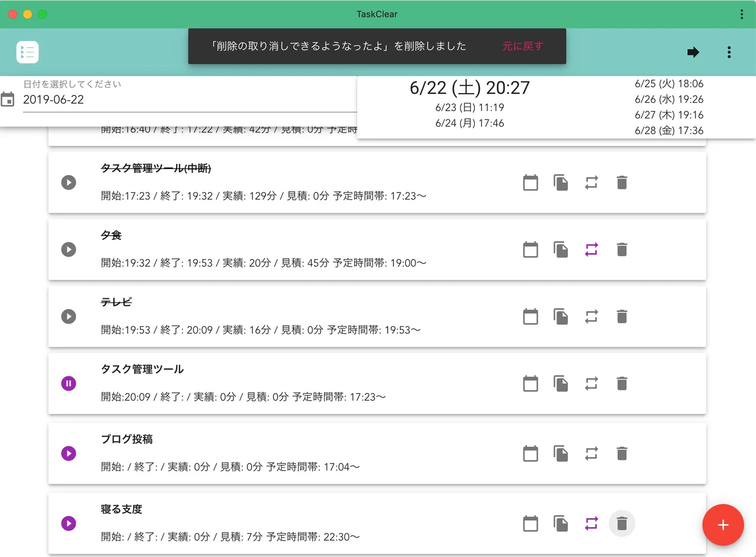The image size is (756, 557).
Task: Start the 寝る支度 task
Action: pos(69,524)
